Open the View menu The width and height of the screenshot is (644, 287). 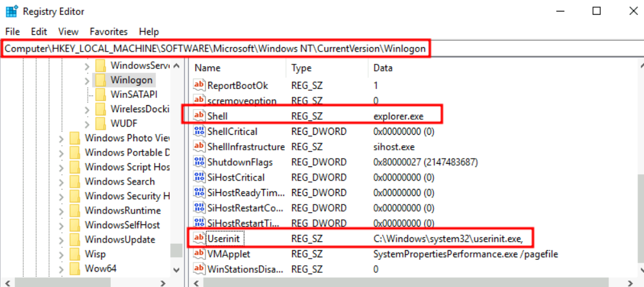pyautogui.click(x=68, y=32)
